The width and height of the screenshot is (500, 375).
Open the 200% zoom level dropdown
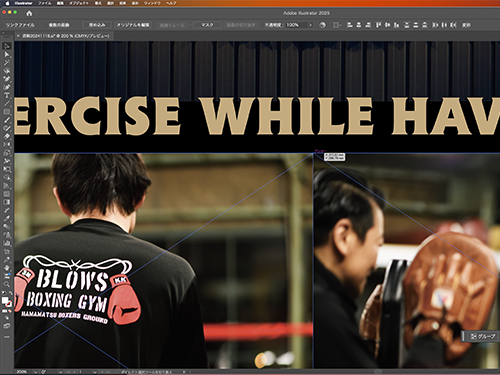pyautogui.click(x=35, y=372)
